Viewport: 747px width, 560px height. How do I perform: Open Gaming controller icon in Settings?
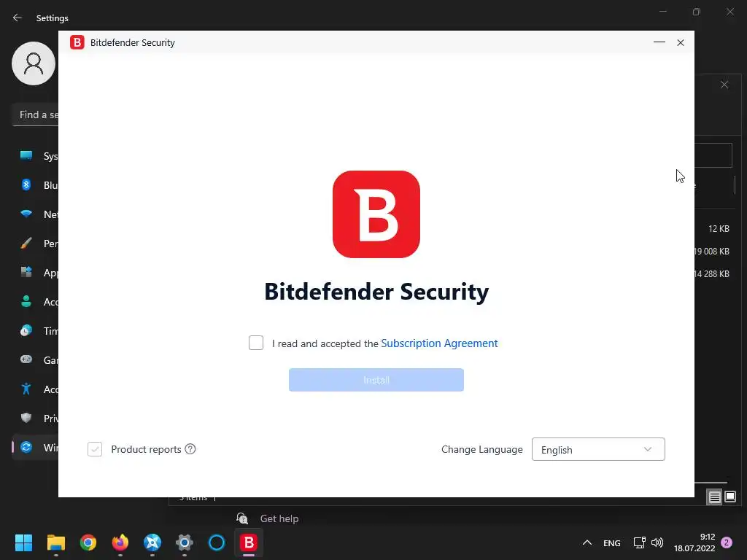[26, 359]
